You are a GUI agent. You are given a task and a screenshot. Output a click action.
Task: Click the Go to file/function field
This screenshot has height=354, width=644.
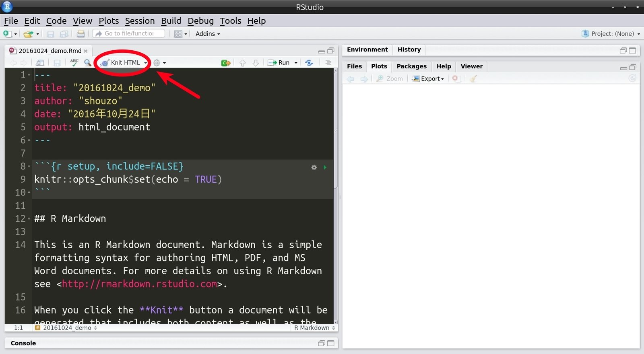[x=129, y=34]
